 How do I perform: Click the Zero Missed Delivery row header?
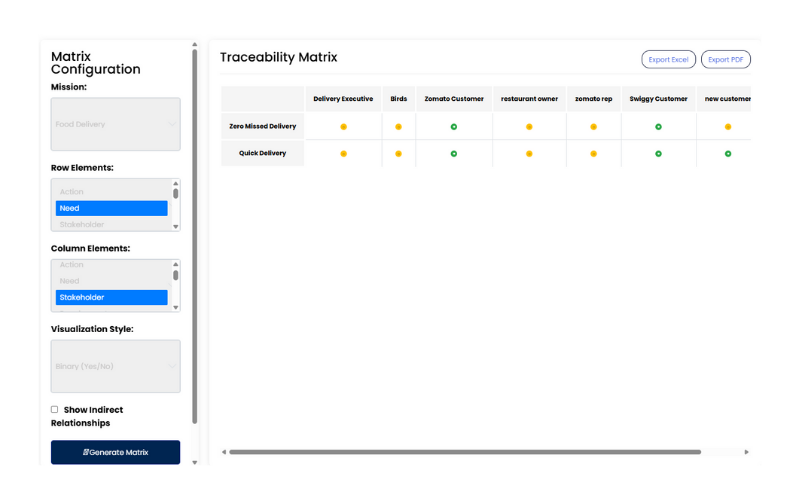click(x=262, y=127)
